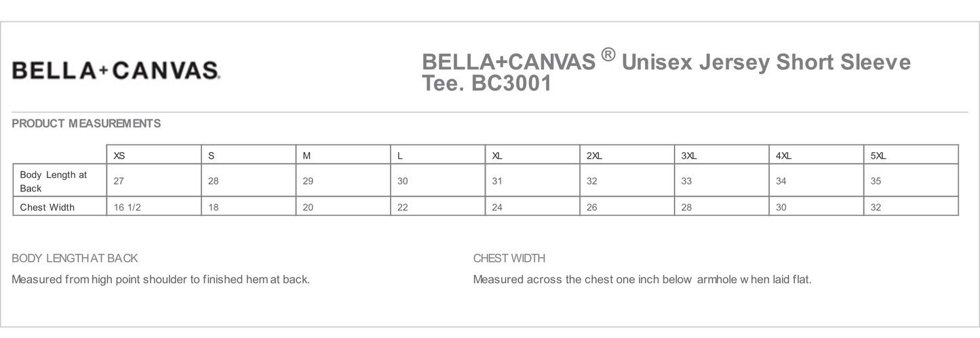Viewport: 980px width, 338px height.
Task: Click the XL size column header
Action: coord(497,155)
